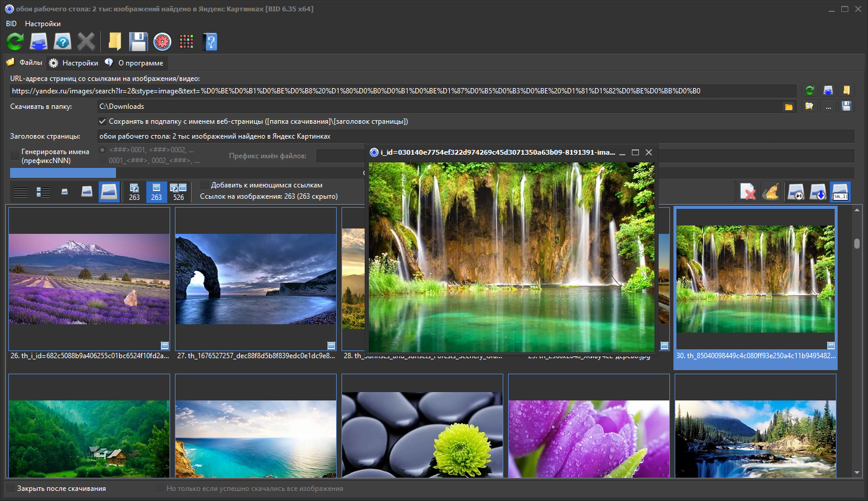Screen dimensions: 868x501
Task: Click filename label of item 27
Action: [x=256, y=356]
